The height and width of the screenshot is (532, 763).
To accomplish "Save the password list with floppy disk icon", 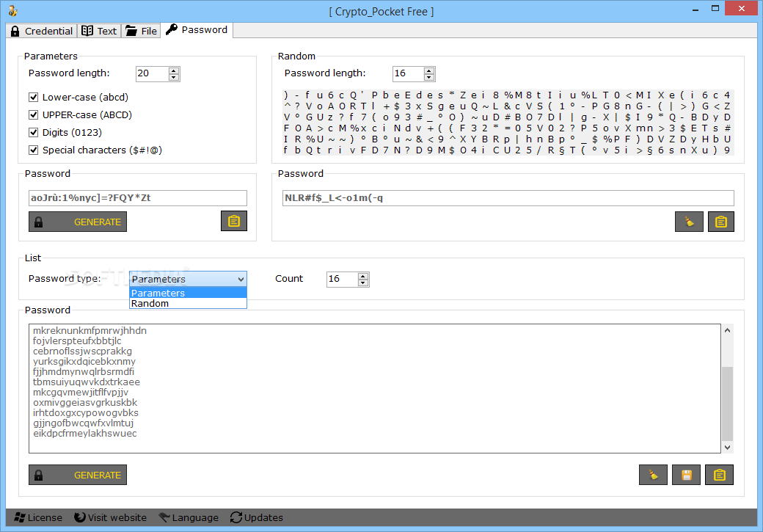I will (x=686, y=475).
